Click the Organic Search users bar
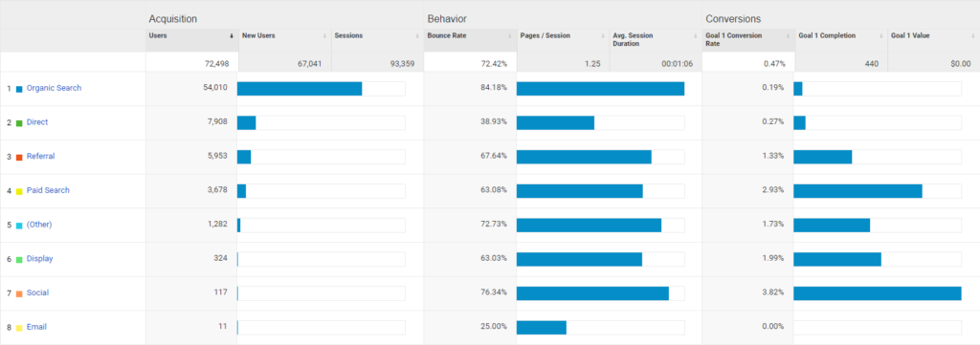980x345 pixels. click(x=300, y=89)
